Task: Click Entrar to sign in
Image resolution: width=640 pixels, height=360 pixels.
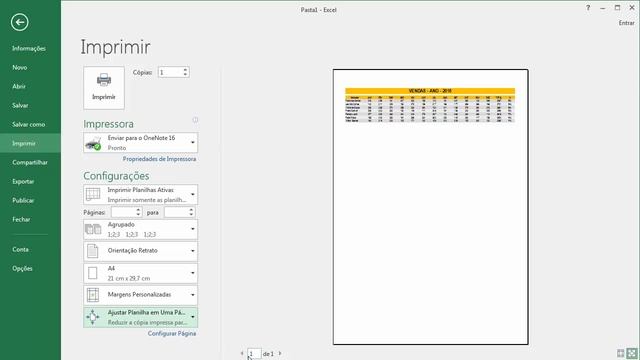Action: click(627, 23)
